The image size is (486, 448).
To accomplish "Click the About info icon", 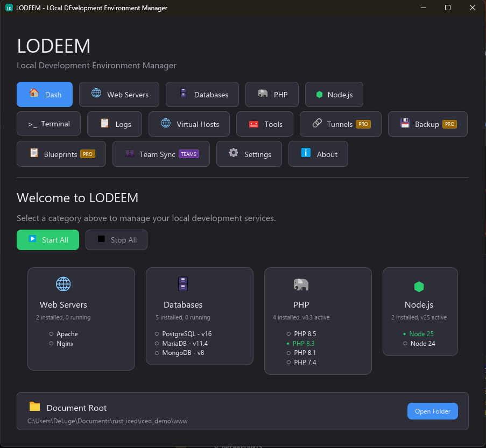I will (306, 154).
